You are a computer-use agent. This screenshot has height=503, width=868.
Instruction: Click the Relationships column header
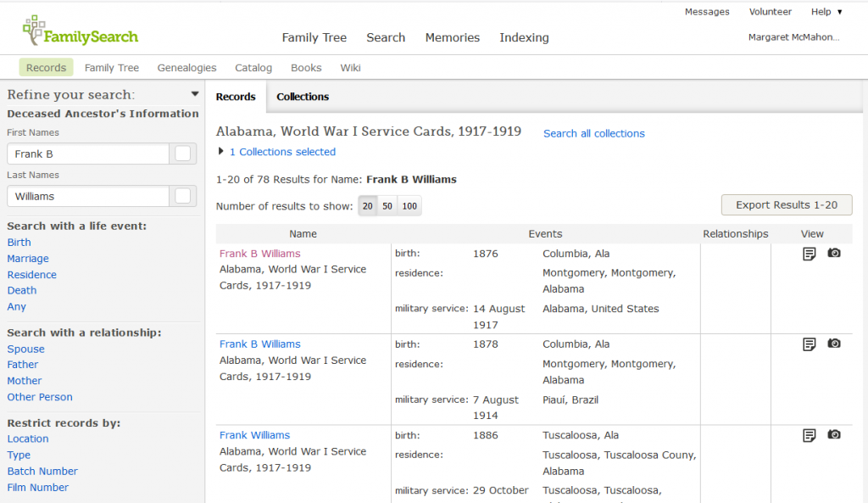pos(736,234)
